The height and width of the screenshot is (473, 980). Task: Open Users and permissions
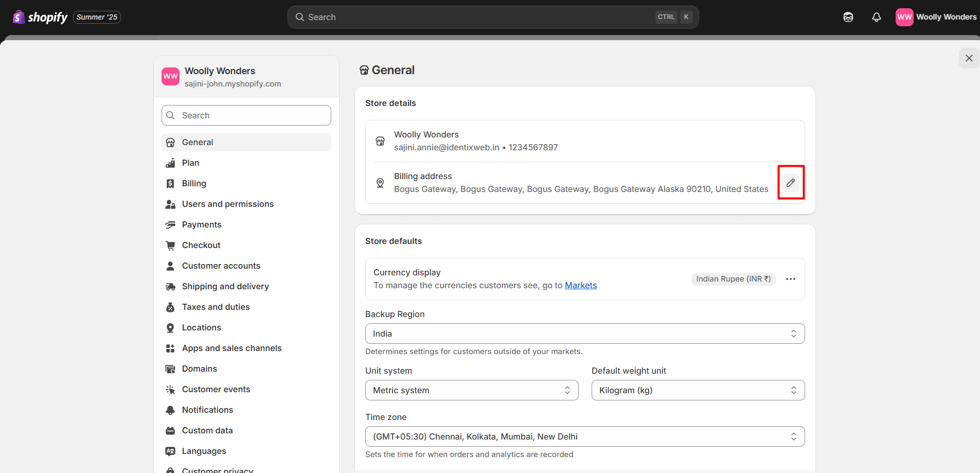pos(246,204)
